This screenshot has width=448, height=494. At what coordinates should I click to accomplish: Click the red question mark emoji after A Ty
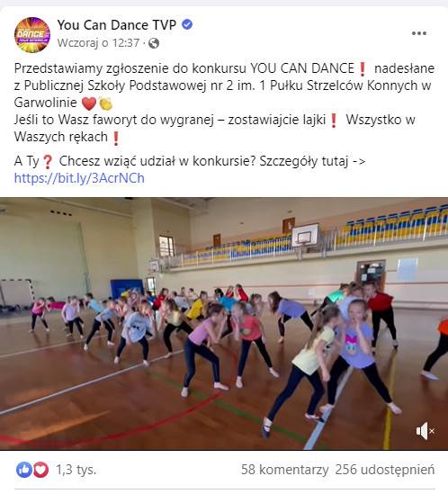(x=48, y=162)
